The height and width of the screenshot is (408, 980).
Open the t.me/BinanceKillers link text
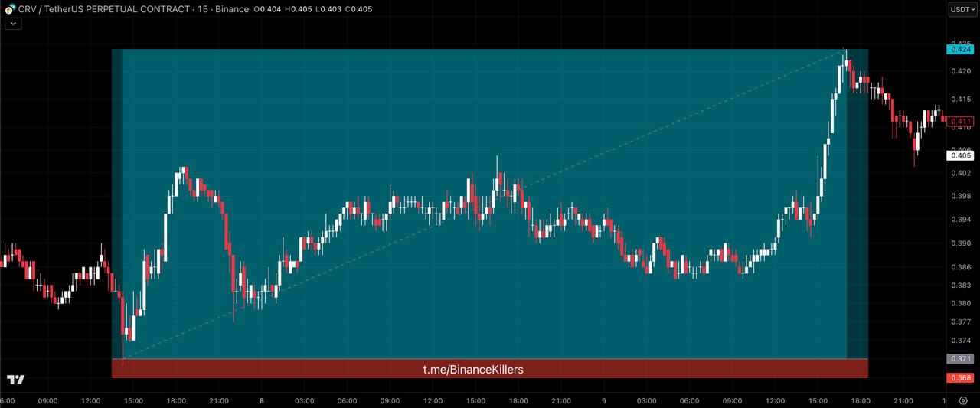(473, 370)
